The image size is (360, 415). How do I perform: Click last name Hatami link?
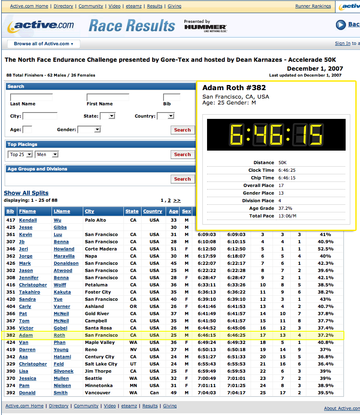click(62, 357)
